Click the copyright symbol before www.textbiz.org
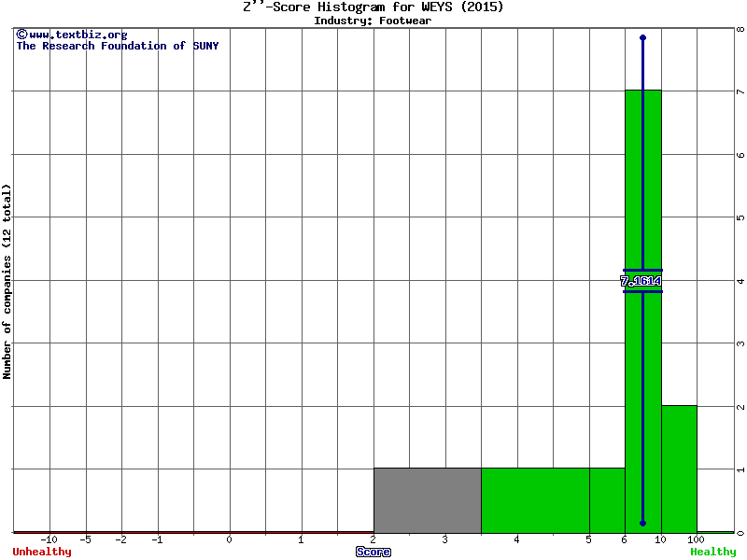The image size is (747, 560). (x=21, y=35)
